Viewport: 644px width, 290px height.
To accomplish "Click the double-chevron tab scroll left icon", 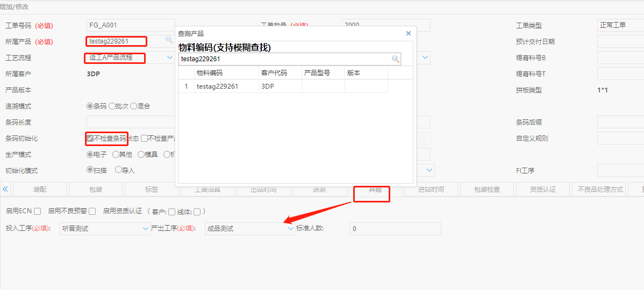I will 5,189.
